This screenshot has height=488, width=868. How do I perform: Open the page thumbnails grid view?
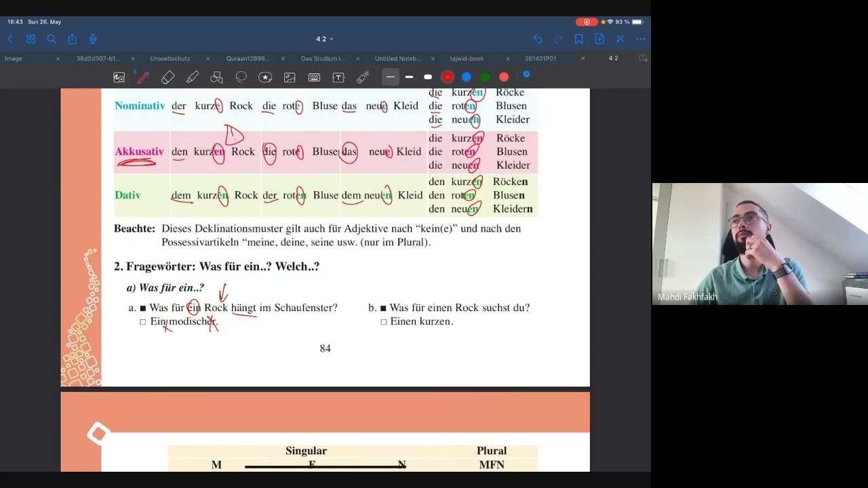click(31, 39)
